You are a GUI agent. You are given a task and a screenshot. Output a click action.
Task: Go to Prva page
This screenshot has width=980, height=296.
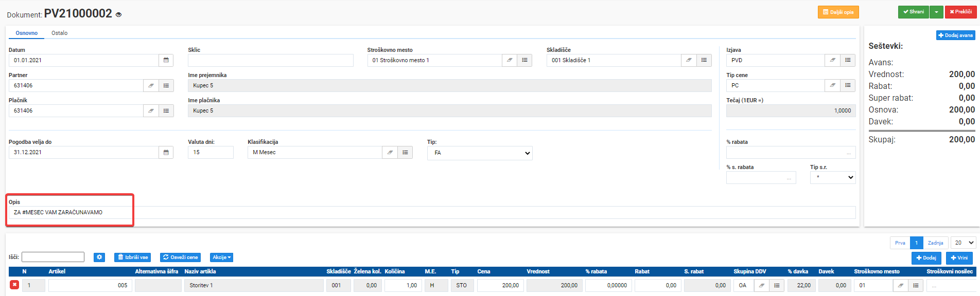point(900,243)
